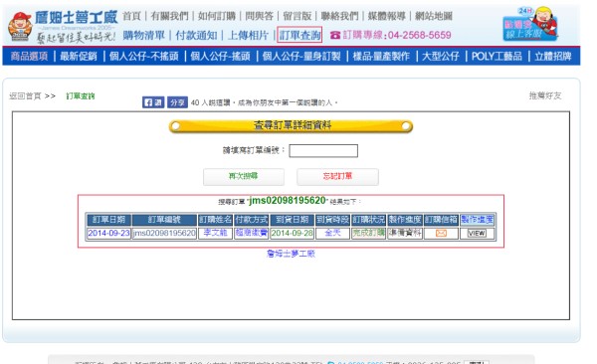Open the order email envelope icon
This screenshot has width=597, height=364.
(x=441, y=233)
